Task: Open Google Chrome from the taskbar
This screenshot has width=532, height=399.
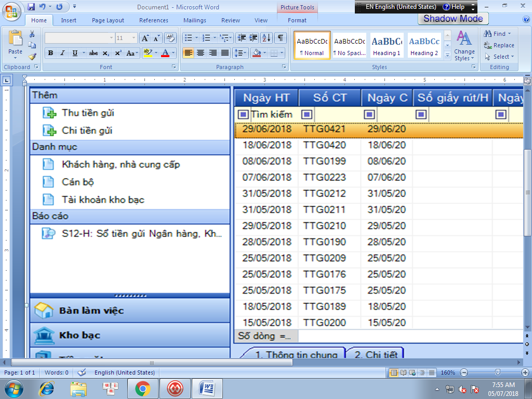Action: (142, 389)
